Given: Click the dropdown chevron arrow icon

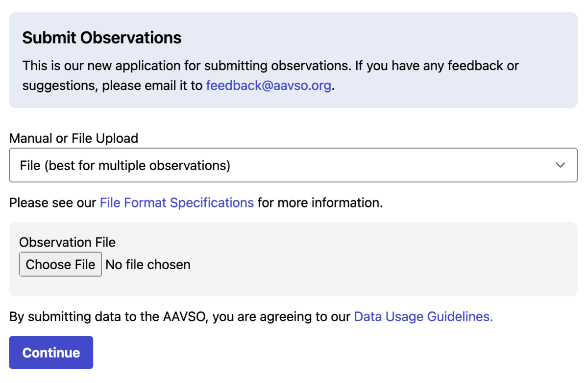Looking at the screenshot, I should (560, 165).
